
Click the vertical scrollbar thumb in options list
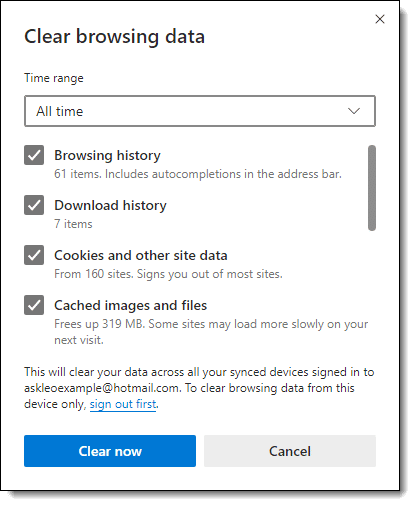point(372,188)
